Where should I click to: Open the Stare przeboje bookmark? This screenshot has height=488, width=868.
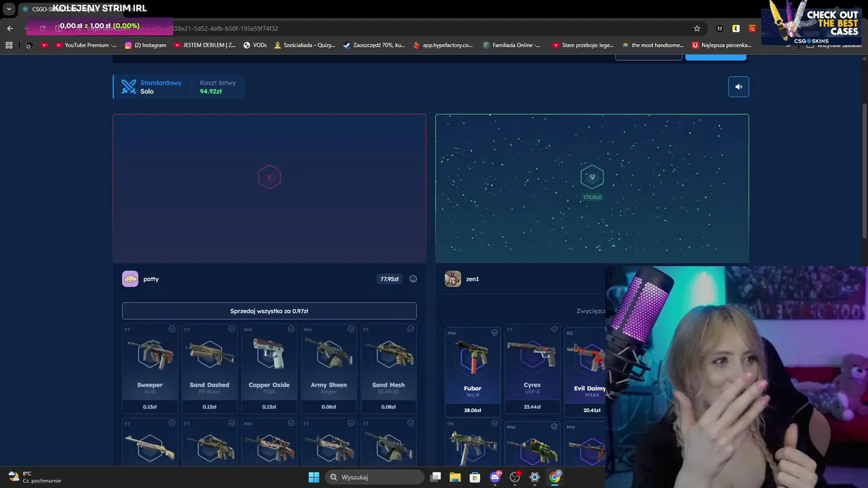point(583,45)
